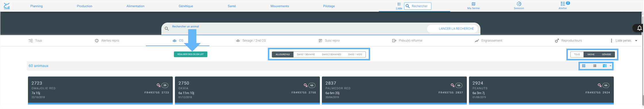Screen dimensions: 644x109
Task: Click the 66 badge on card 2837
Action: [459, 85]
